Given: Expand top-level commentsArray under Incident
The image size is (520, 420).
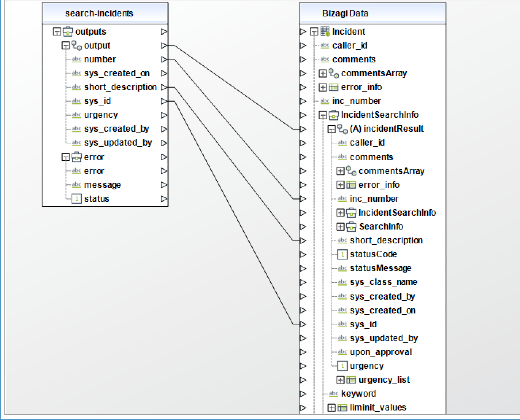Looking at the screenshot, I should coord(323,73).
